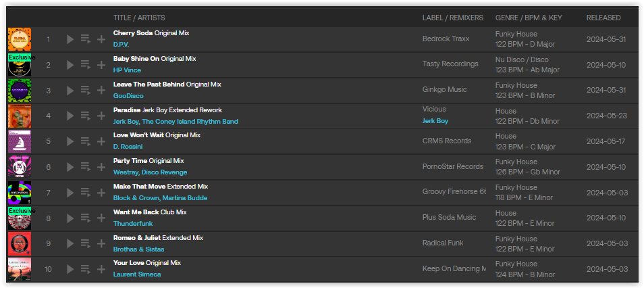This screenshot has height=288, width=644.
Task: Play the track Cherry Soda
Action: (70, 39)
